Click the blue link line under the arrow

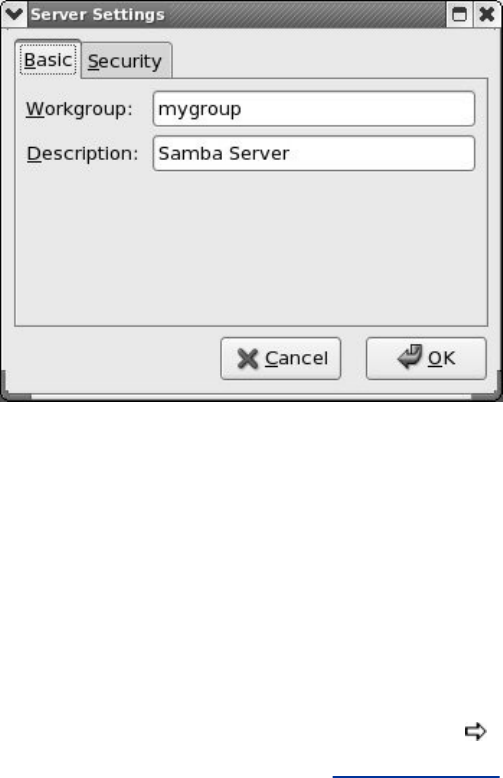pyautogui.click(x=417, y=777)
